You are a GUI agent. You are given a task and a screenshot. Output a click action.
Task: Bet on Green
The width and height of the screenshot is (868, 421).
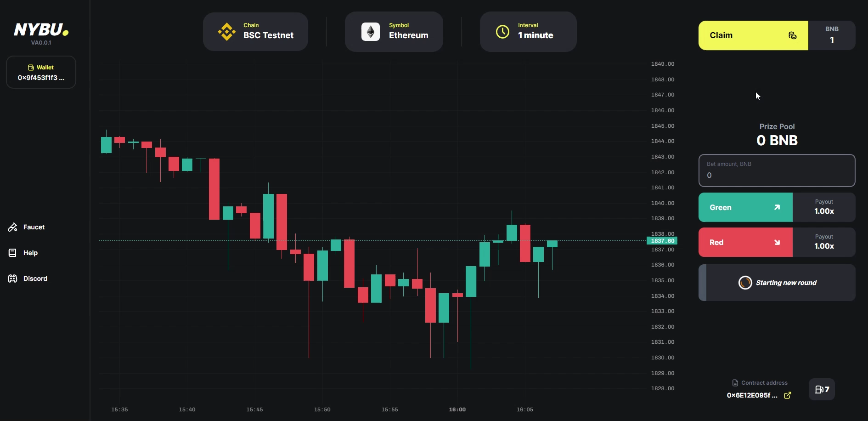[x=745, y=207]
